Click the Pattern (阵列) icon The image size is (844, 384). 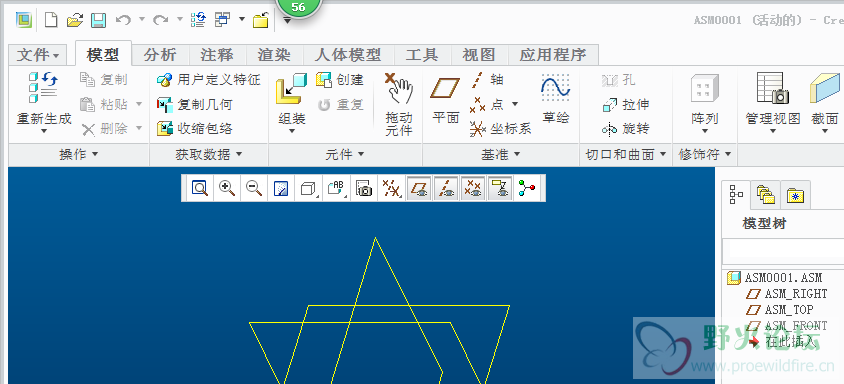[705, 89]
